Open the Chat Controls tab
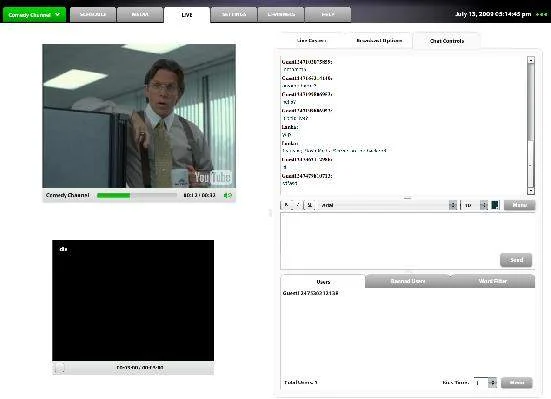Screen dimensions: 551x399 point(447,41)
